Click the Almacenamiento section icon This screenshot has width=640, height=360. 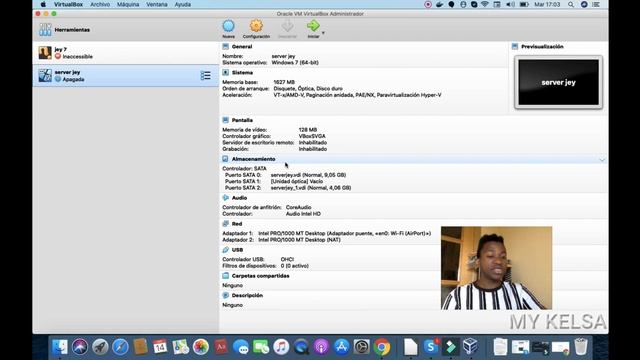click(x=225, y=159)
